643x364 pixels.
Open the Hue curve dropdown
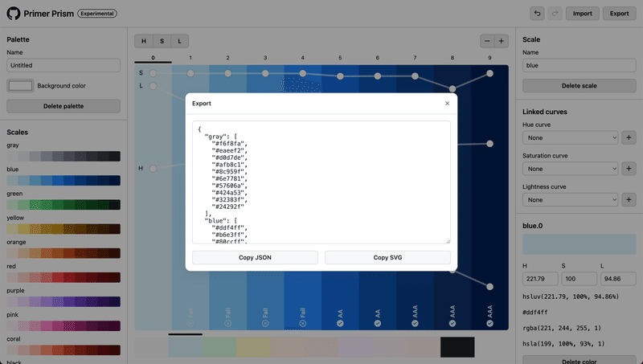(x=571, y=137)
